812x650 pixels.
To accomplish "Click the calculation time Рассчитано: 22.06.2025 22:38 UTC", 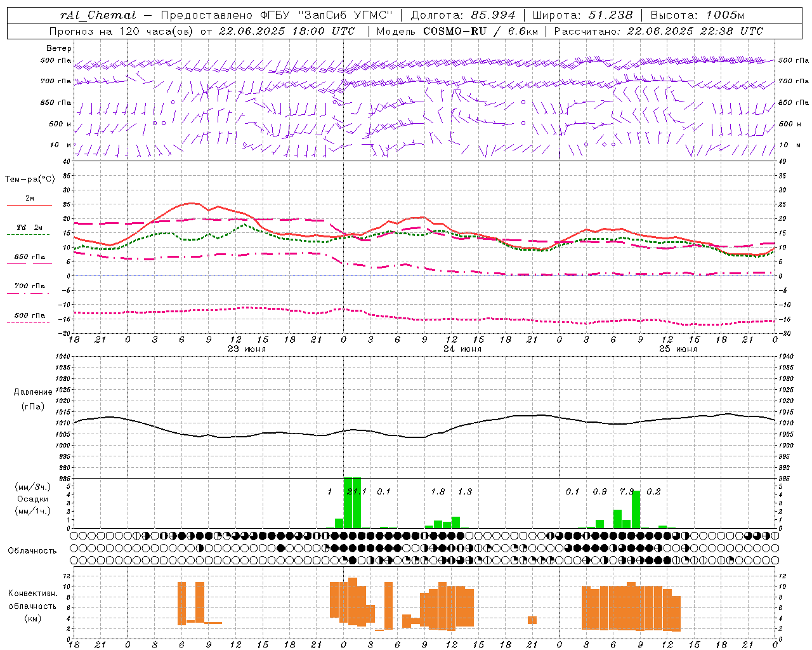I will [x=658, y=31].
